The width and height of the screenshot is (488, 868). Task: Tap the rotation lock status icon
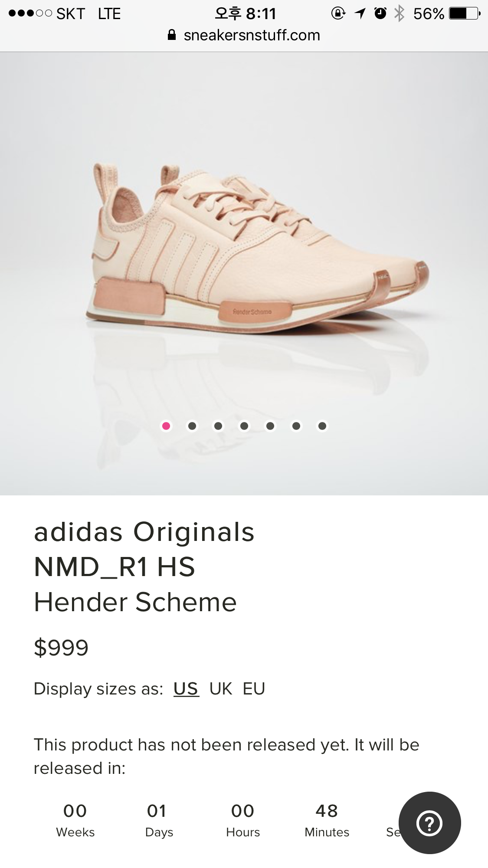point(338,13)
